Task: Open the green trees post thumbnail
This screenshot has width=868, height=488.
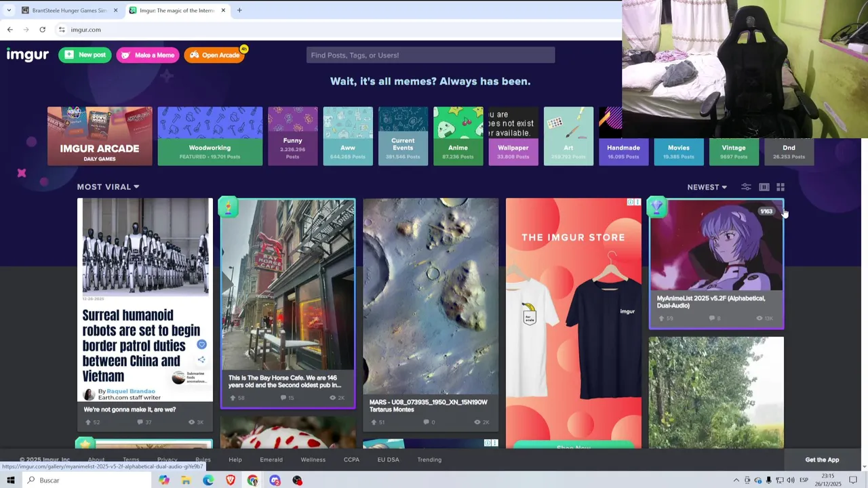Action: [716, 392]
